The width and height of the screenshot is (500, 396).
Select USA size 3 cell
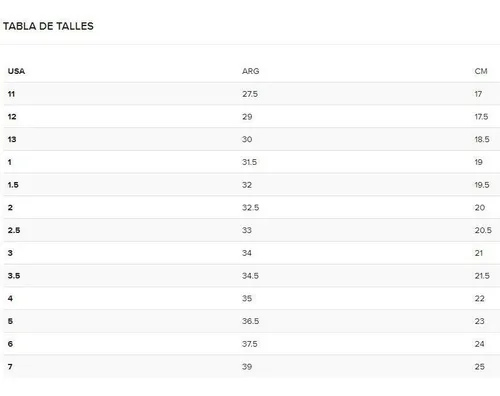coord(10,253)
